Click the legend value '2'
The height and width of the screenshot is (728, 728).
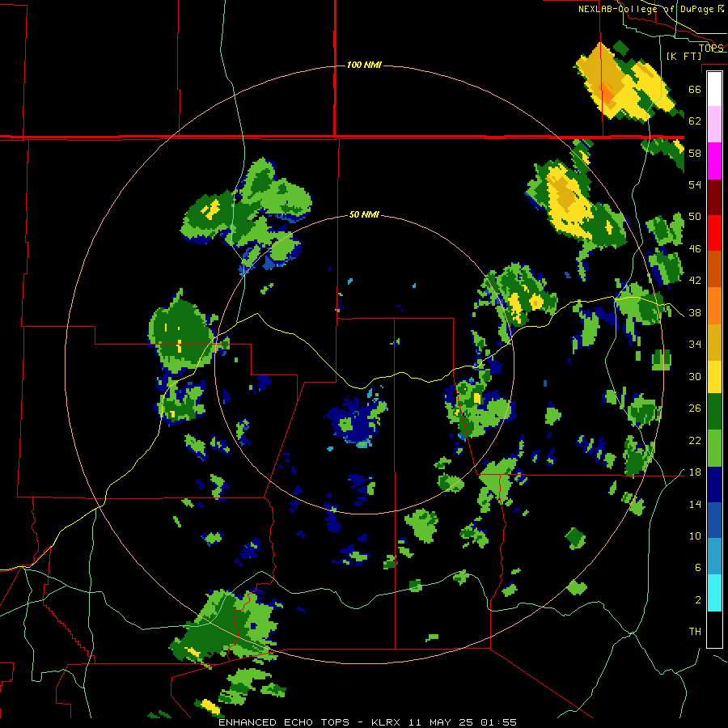(698, 600)
